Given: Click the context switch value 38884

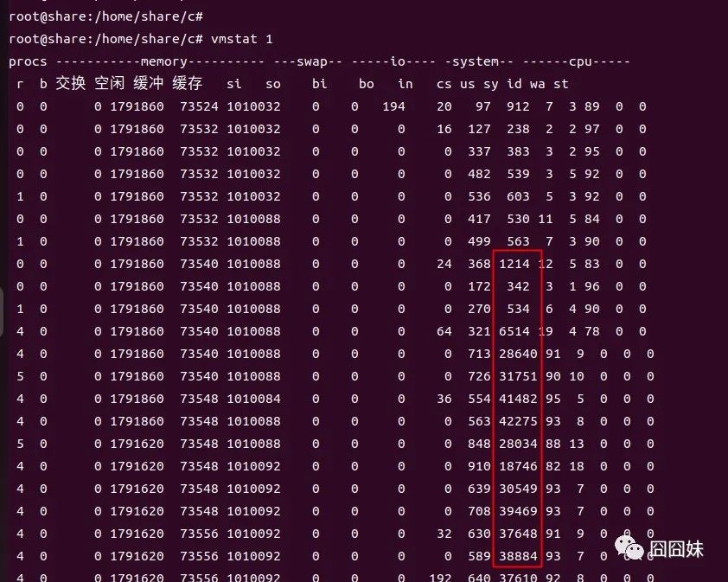Looking at the screenshot, I should click(x=518, y=556).
